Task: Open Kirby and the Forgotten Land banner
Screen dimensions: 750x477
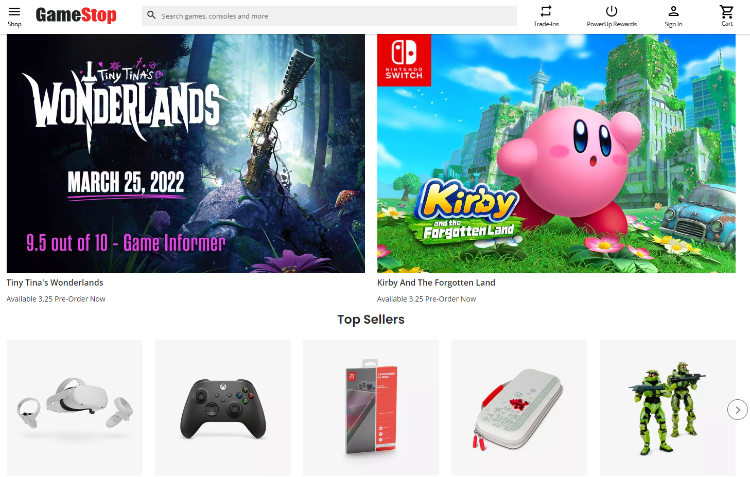Action: tap(556, 153)
